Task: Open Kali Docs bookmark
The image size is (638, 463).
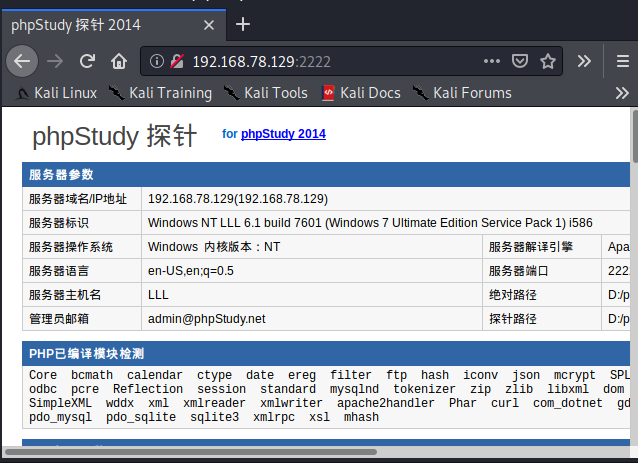Action: (x=361, y=93)
